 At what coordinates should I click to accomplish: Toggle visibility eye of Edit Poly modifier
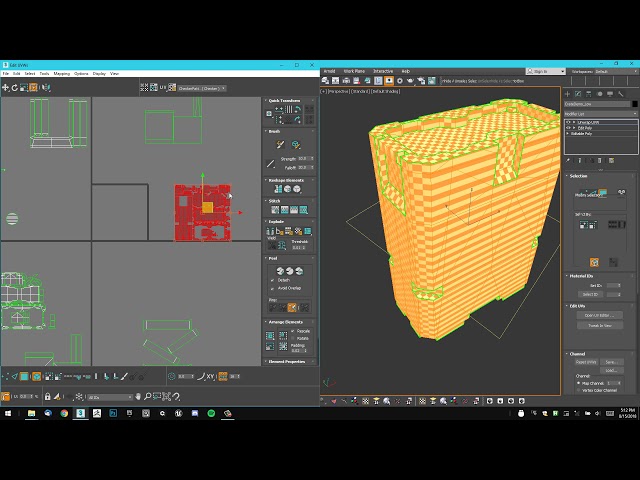(568, 128)
